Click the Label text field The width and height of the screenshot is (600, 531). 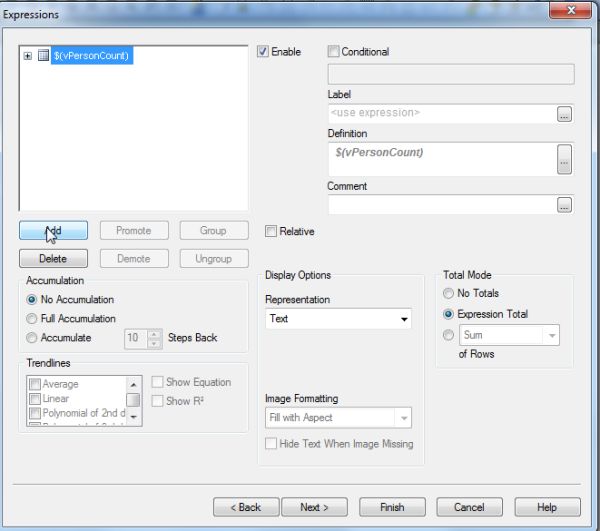pyautogui.click(x=442, y=114)
